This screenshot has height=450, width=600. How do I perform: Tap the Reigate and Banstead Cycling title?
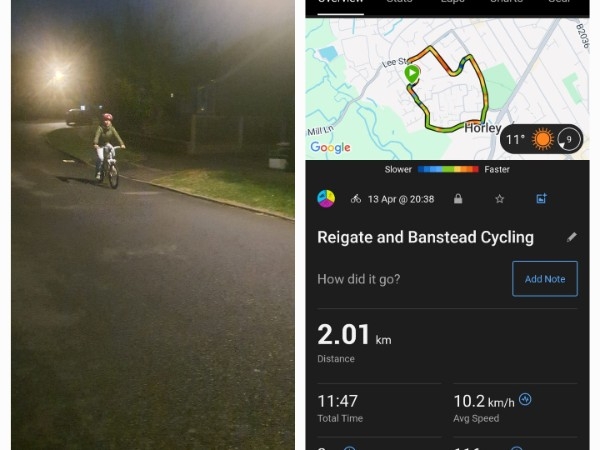[426, 237]
